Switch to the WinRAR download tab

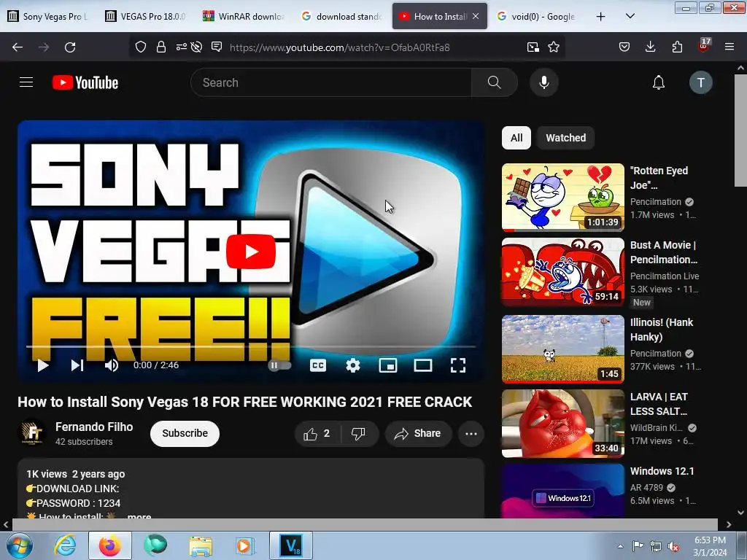pyautogui.click(x=244, y=16)
